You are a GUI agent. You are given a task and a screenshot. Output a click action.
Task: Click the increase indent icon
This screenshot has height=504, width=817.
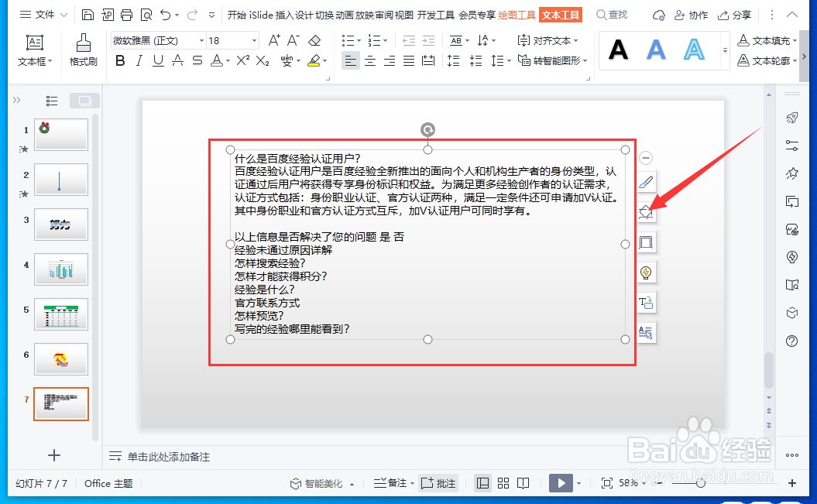428,40
